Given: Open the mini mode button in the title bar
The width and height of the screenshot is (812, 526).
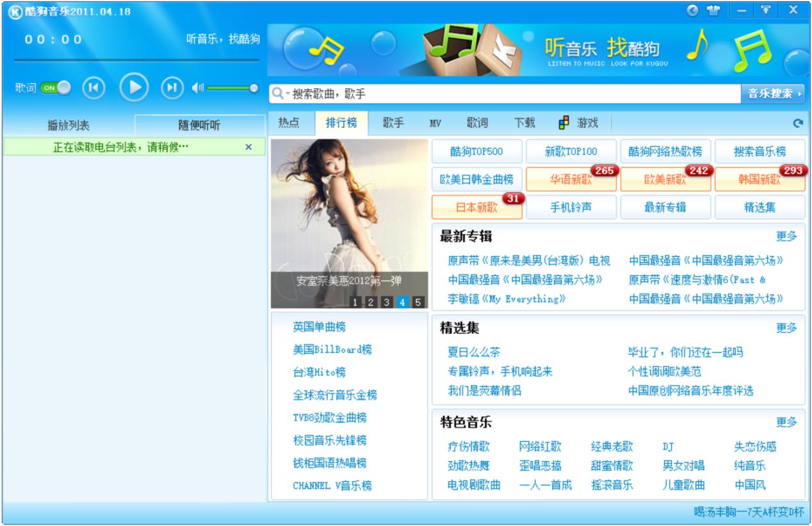Looking at the screenshot, I should (766, 10).
